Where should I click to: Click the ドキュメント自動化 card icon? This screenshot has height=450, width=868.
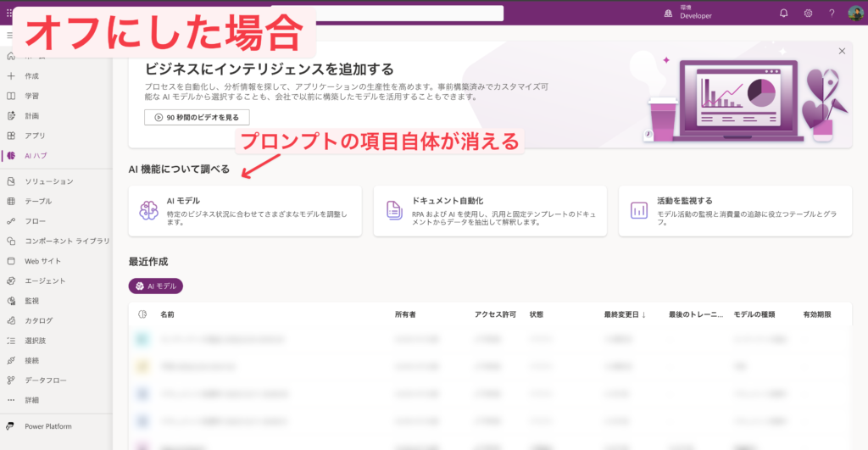point(394,210)
